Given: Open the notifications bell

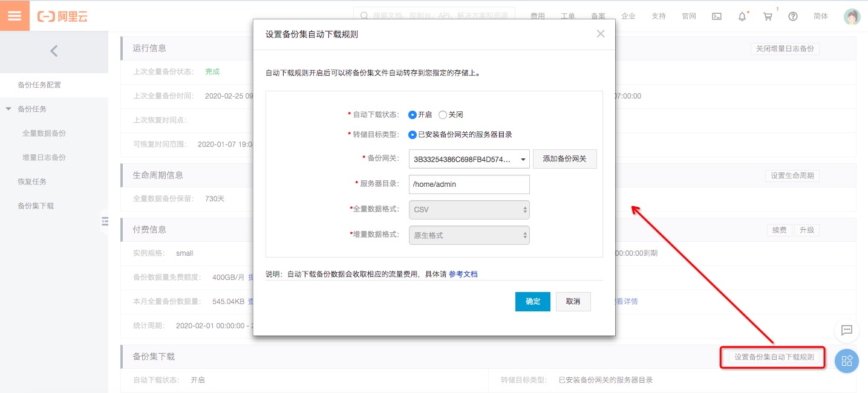Looking at the screenshot, I should 742,16.
